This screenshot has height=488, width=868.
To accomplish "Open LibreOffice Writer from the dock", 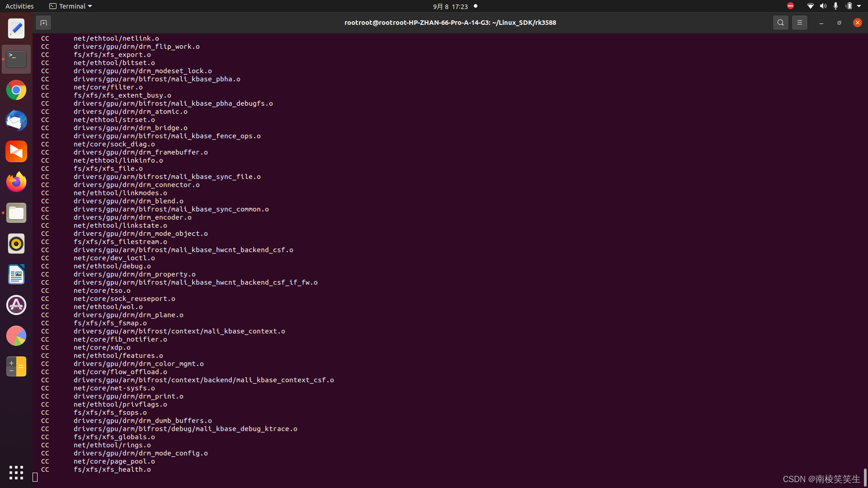I will [x=16, y=274].
